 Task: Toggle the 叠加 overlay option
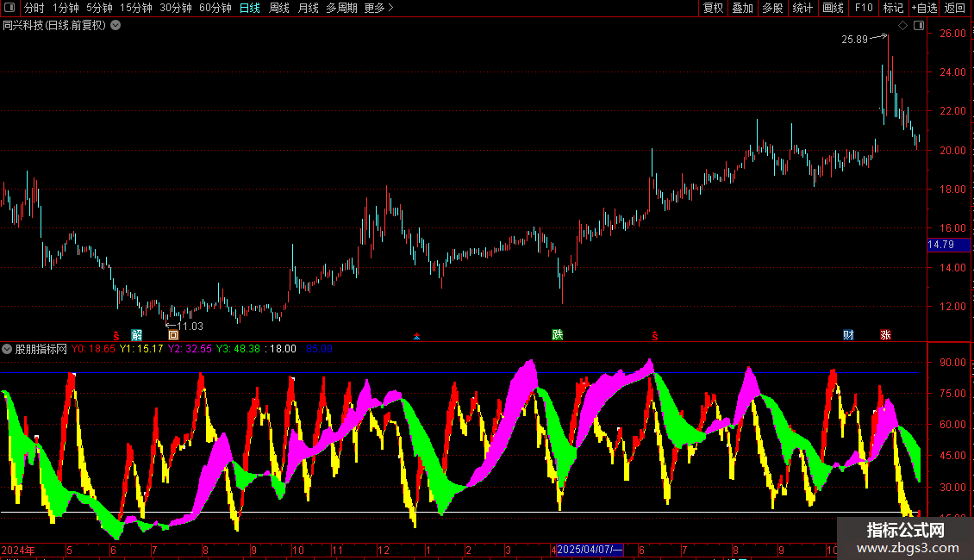(743, 8)
